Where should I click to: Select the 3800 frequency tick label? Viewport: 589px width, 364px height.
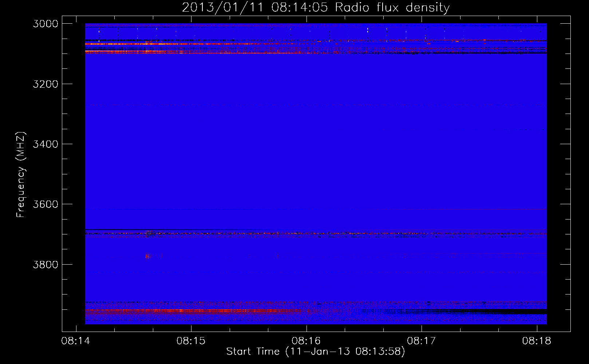tap(46, 264)
